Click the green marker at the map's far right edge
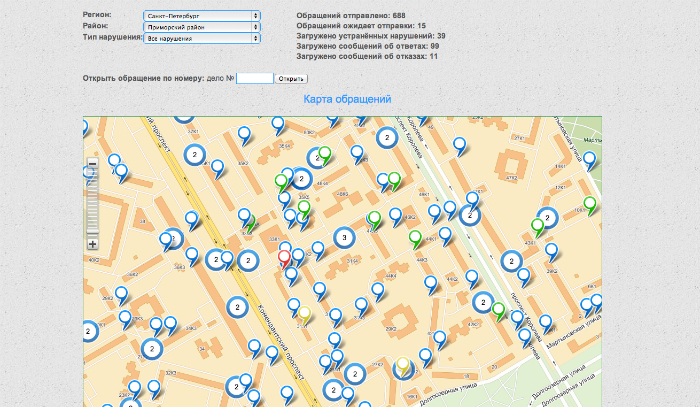This screenshot has height=407, width=700. (x=590, y=204)
